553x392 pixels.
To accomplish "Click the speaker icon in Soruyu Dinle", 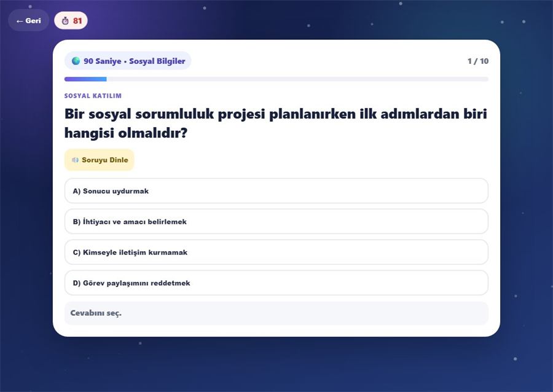I will point(75,160).
